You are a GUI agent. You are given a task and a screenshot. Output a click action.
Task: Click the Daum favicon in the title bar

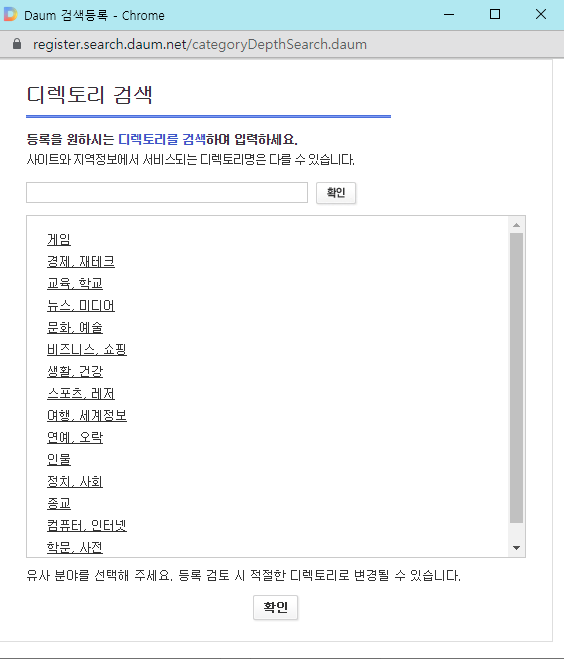coord(11,14)
